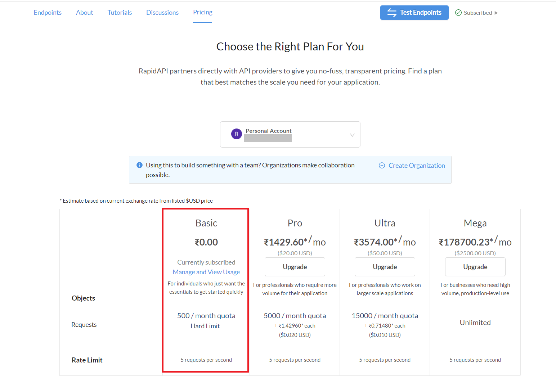Select the Pricing tab
Image resolution: width=556 pixels, height=392 pixels.
(x=203, y=12)
